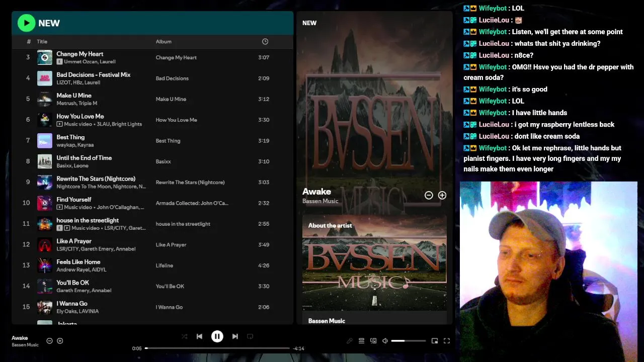The width and height of the screenshot is (644, 362).
Task: Select track title Feels Like Home
Action: 78,262
